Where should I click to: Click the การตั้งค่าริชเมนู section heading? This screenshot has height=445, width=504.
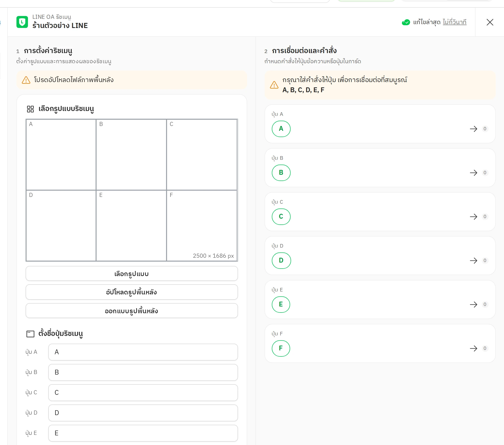(48, 50)
